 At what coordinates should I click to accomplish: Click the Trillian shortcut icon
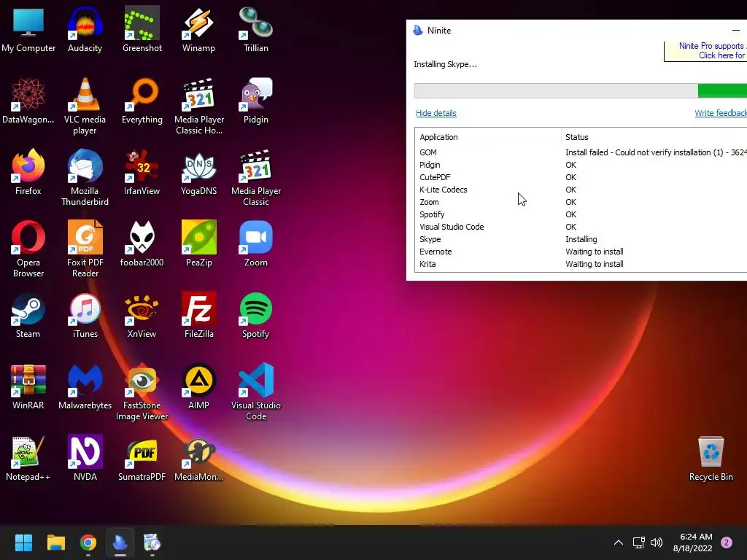pyautogui.click(x=256, y=29)
